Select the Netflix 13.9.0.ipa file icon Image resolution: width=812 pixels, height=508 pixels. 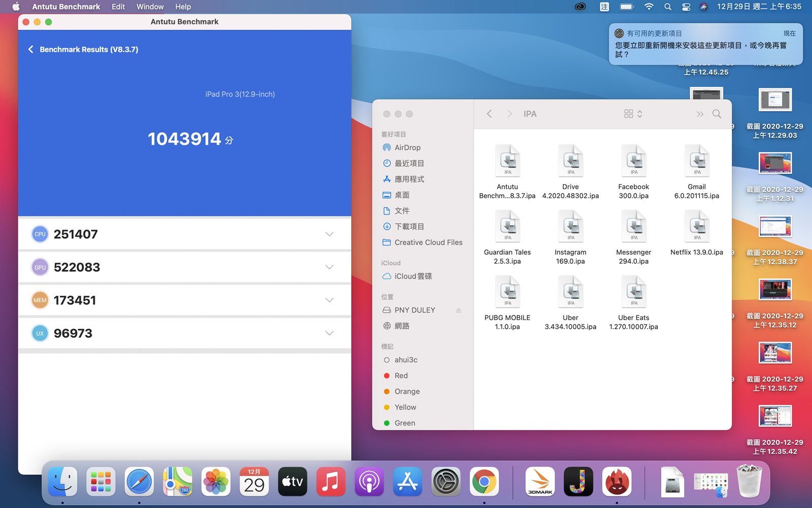pos(696,226)
